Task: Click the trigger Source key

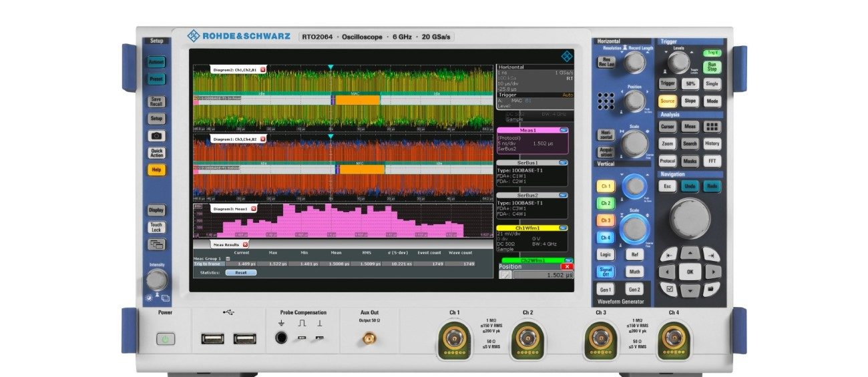Action: [668, 101]
